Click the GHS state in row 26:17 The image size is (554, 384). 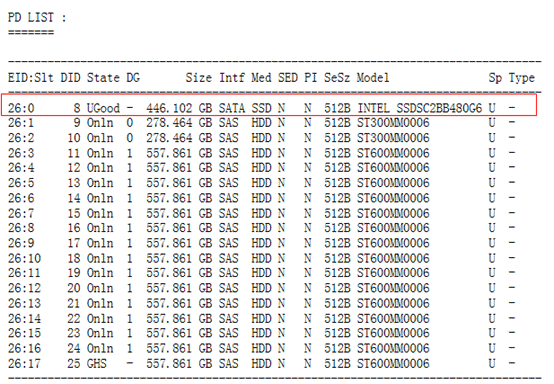tap(97, 364)
